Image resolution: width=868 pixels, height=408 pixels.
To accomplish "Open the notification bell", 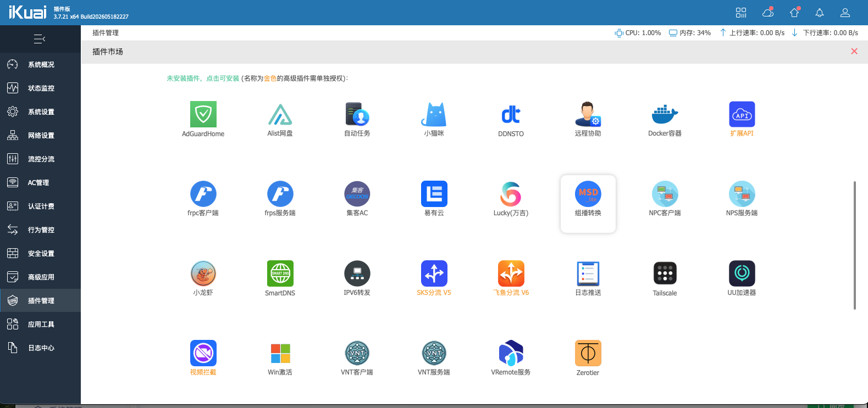I will [820, 13].
